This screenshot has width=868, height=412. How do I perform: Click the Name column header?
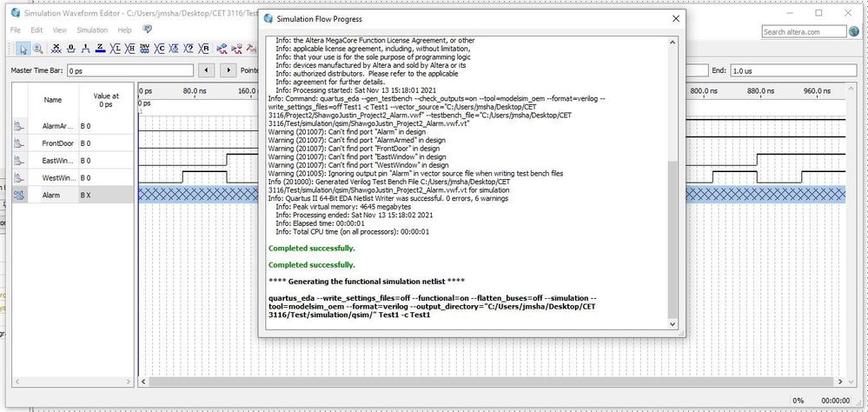(53, 100)
